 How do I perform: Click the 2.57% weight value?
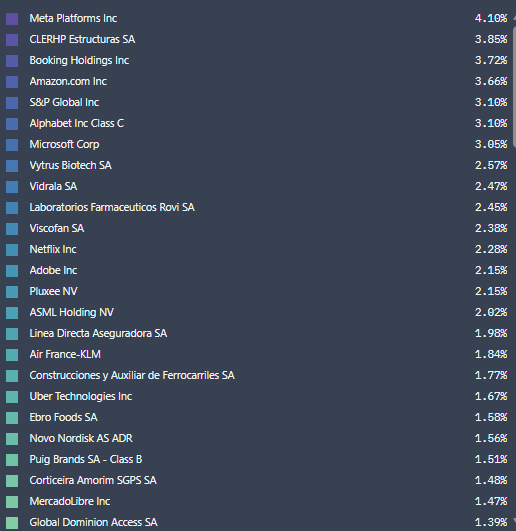pos(491,165)
